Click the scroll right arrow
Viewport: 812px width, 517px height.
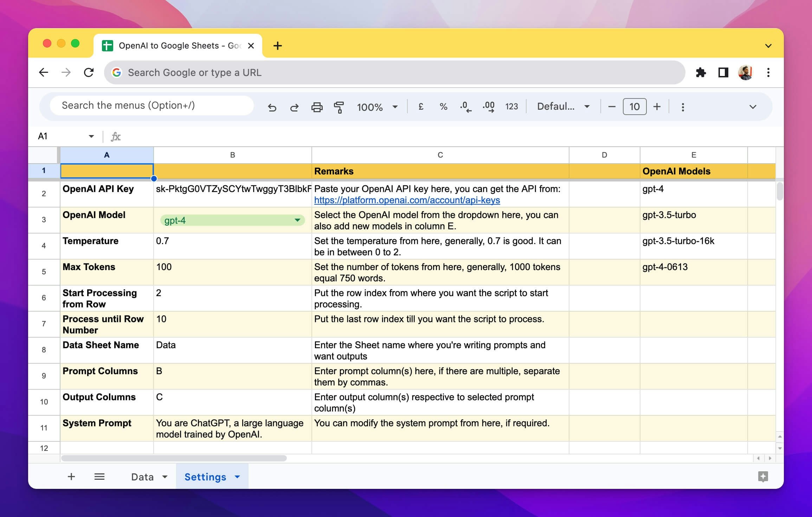tap(770, 458)
